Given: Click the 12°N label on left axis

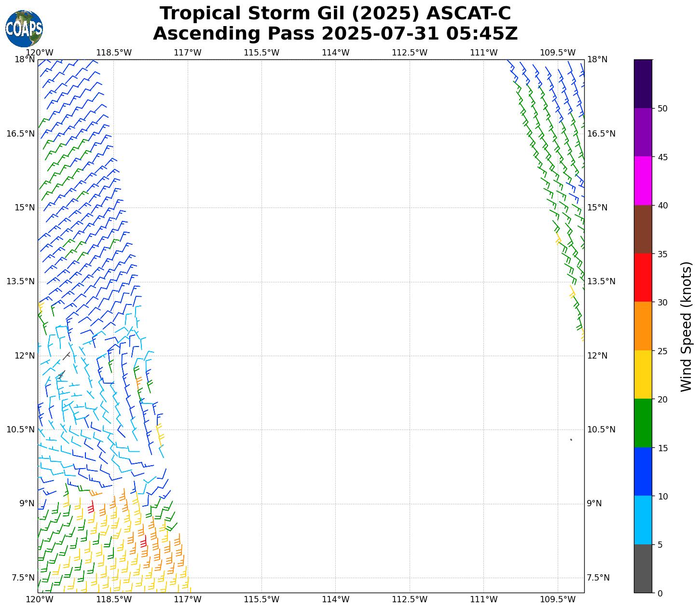Looking at the screenshot, I should point(25,356).
